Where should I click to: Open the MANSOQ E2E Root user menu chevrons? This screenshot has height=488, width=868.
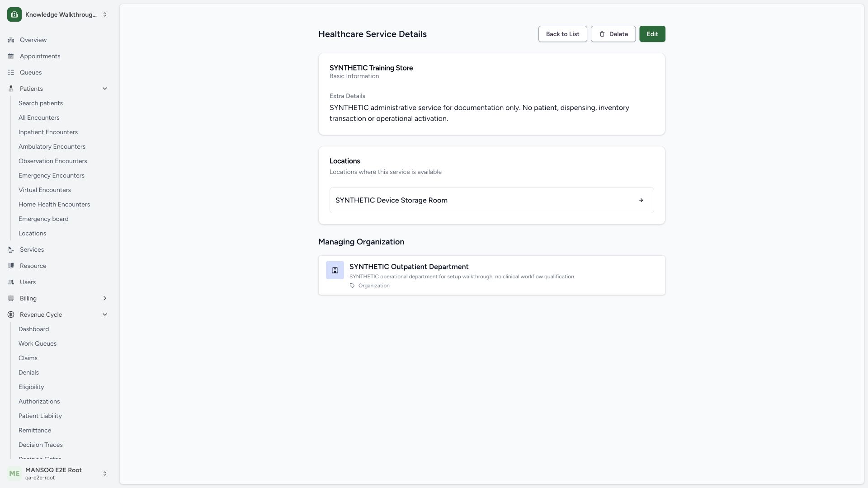[105, 474]
